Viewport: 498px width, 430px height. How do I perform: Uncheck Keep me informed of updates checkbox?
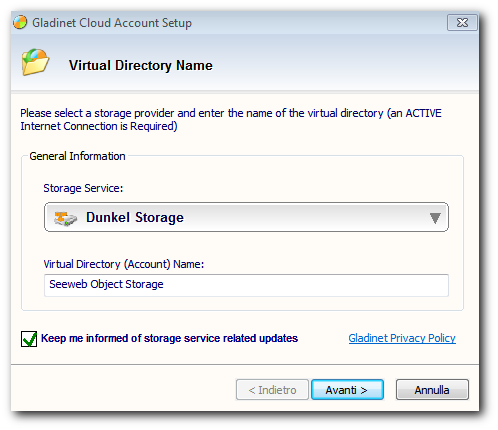click(29, 339)
